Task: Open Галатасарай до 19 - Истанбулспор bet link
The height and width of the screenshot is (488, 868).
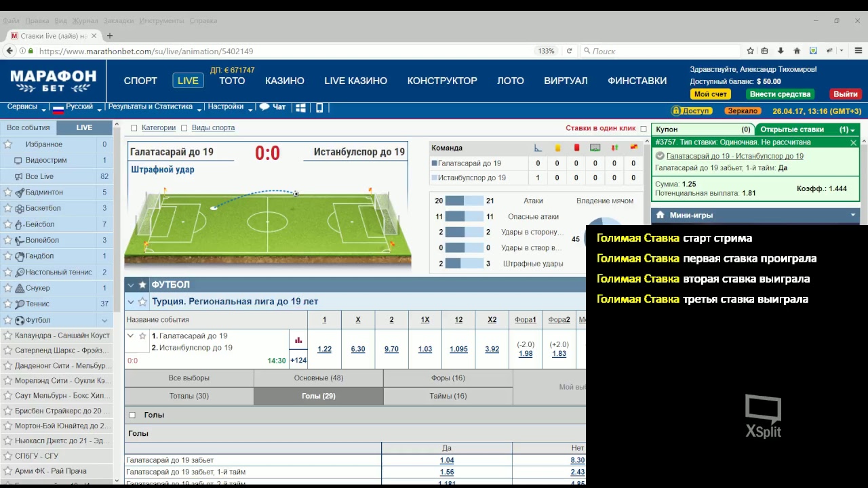Action: pos(735,156)
